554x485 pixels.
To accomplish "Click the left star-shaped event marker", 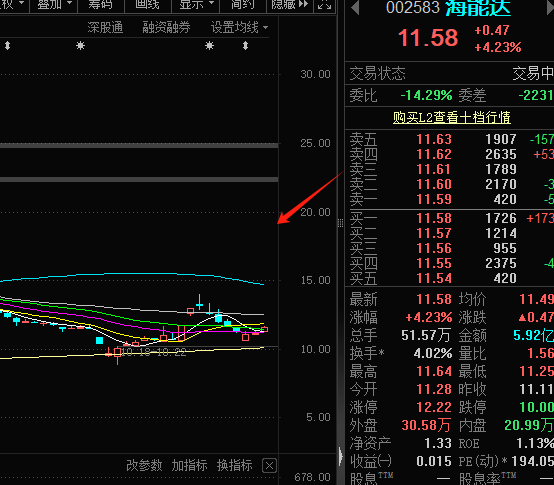I will point(81,46).
